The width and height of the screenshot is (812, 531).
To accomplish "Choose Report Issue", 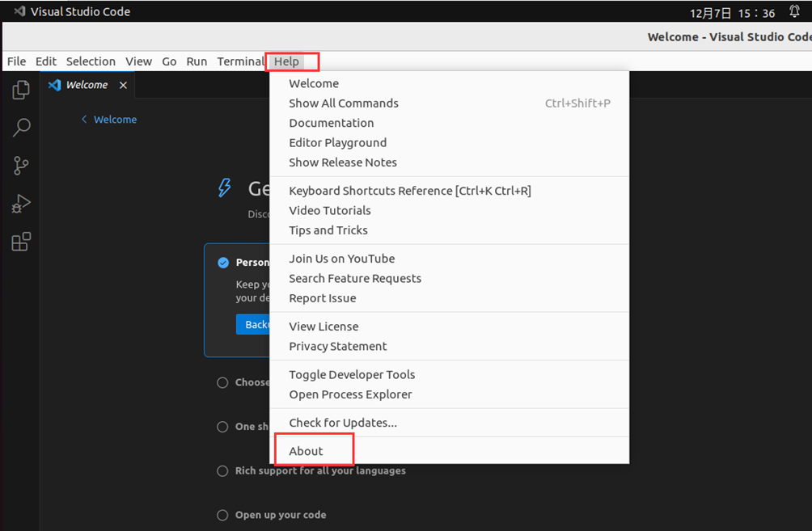I will [450, 297].
